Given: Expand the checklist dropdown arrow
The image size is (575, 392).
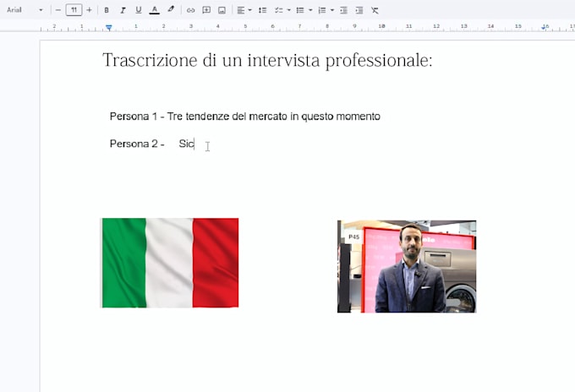Looking at the screenshot, I should pyautogui.click(x=289, y=10).
